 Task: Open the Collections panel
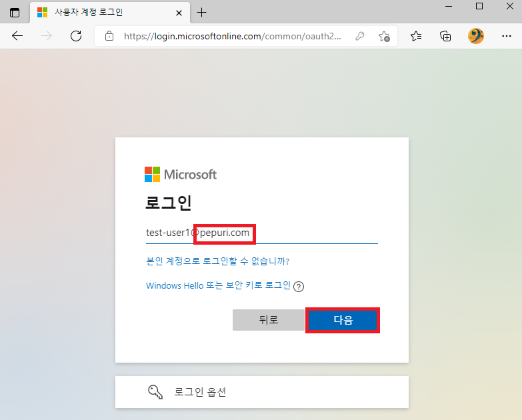445,36
